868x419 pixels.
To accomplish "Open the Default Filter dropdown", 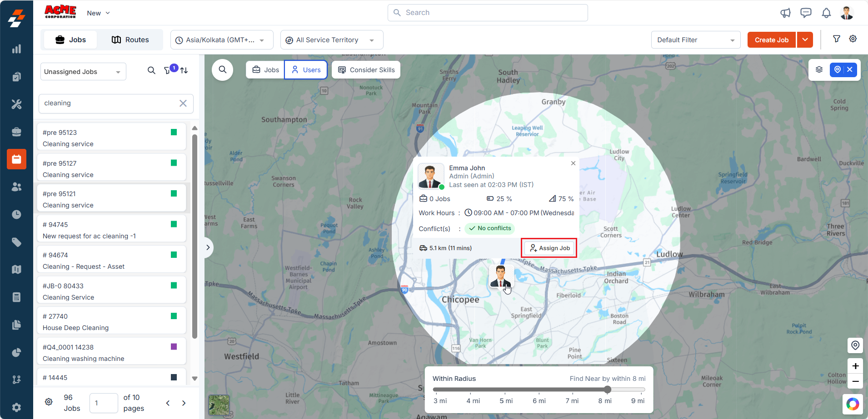I will pos(696,40).
